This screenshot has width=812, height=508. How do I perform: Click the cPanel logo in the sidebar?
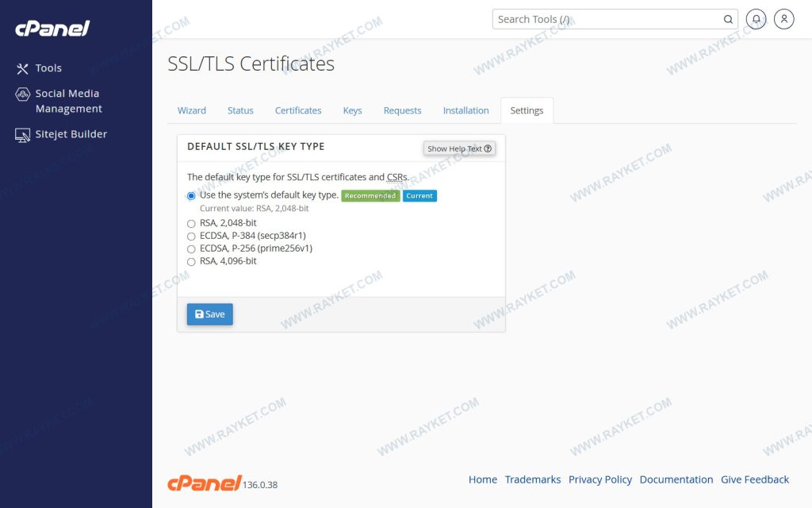52,28
